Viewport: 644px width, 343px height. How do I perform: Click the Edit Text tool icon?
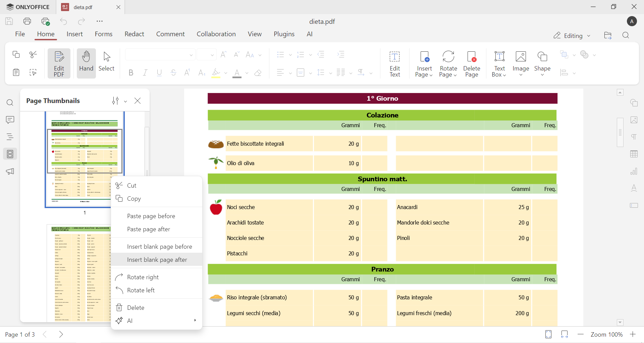tap(394, 64)
